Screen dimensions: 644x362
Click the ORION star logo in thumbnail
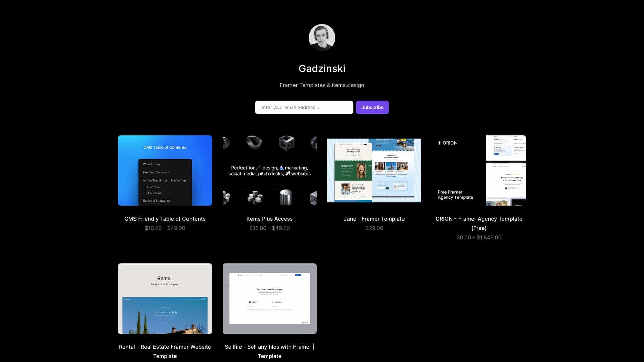click(x=439, y=143)
